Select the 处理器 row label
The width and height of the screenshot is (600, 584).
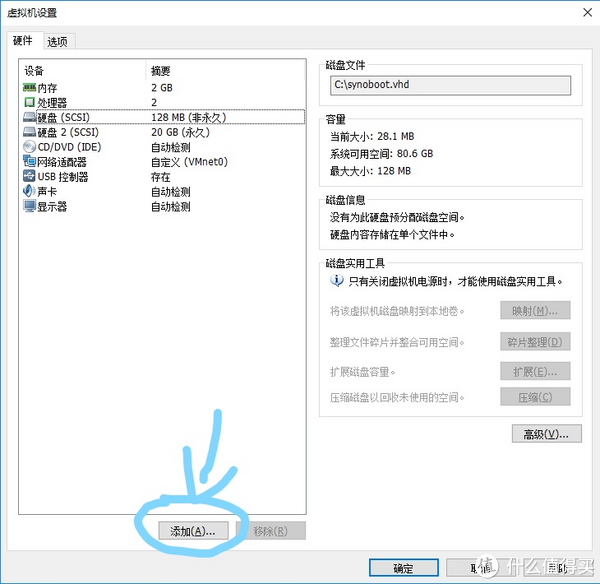point(52,103)
